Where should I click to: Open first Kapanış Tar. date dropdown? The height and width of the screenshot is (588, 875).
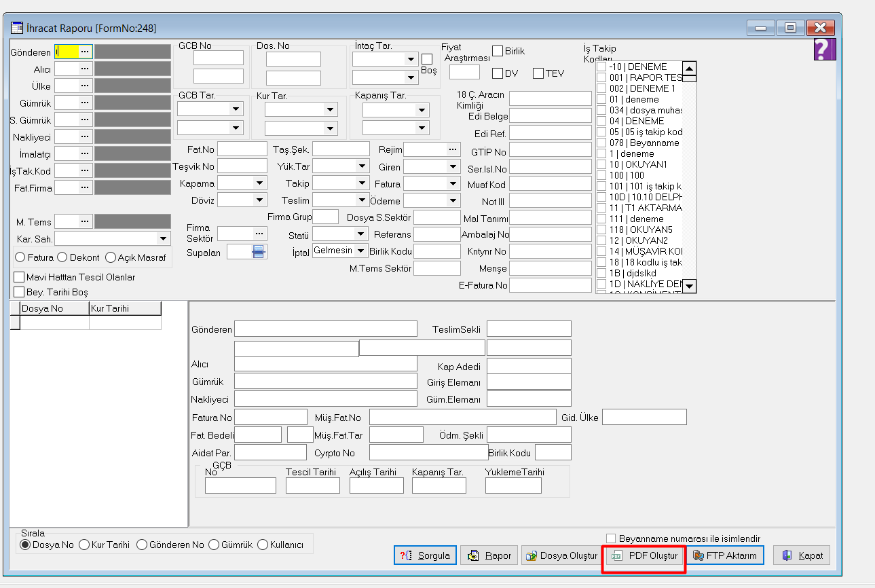tap(422, 110)
